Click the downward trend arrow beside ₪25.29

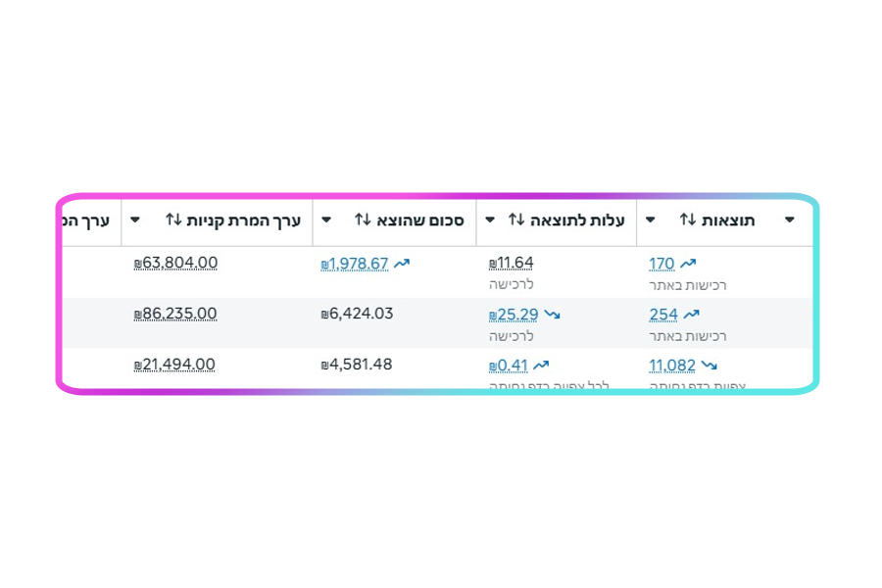click(x=552, y=315)
